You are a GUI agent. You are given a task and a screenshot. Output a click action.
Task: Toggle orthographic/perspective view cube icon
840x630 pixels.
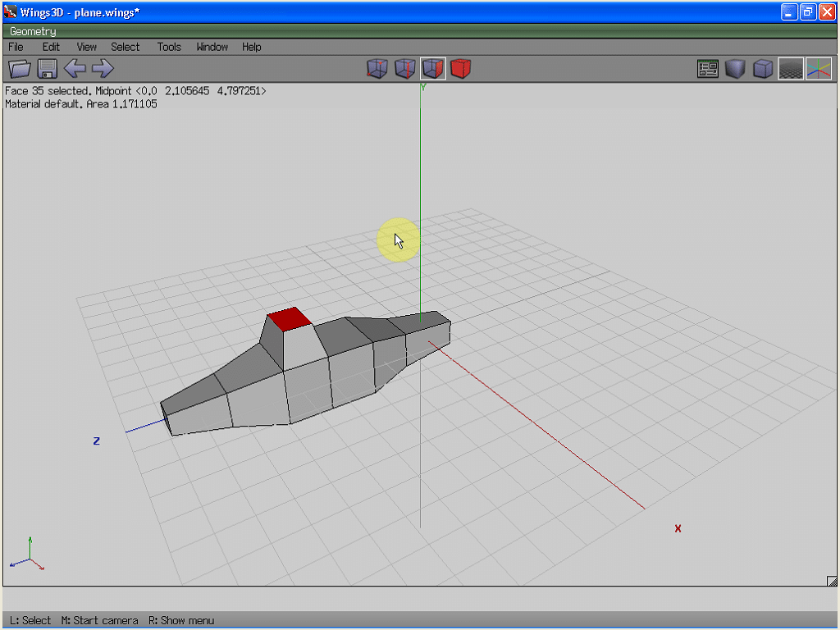coord(763,69)
